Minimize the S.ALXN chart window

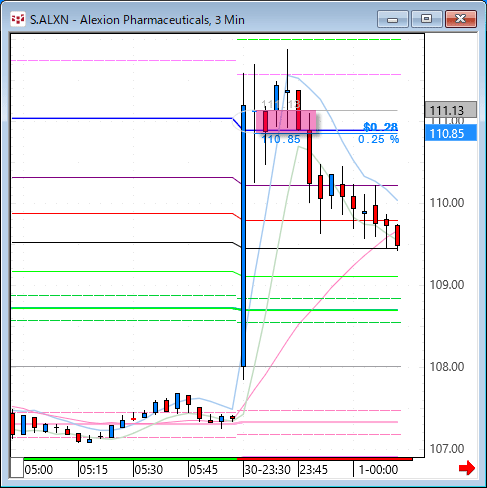[393, 19]
